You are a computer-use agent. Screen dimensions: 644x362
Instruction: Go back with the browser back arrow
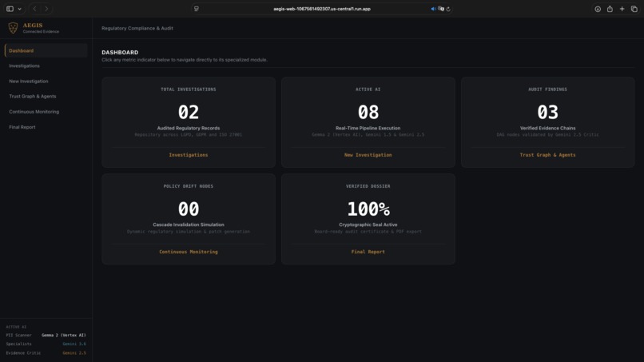pos(34,9)
